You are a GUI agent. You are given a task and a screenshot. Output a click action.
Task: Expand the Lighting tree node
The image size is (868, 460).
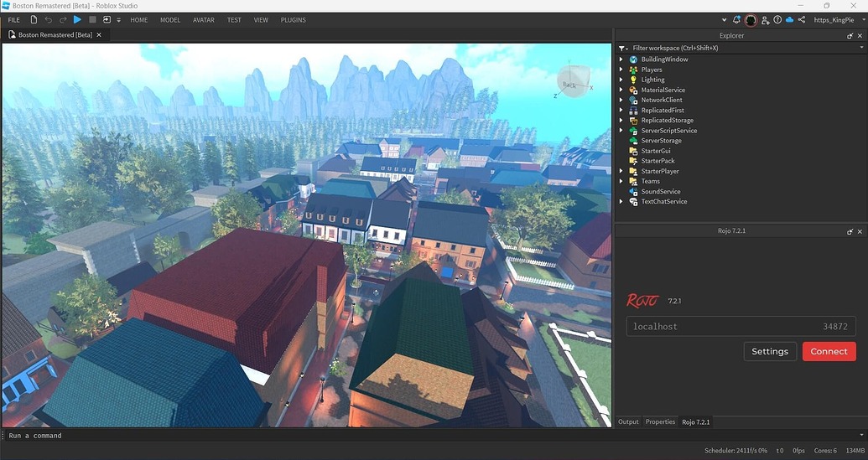pyautogui.click(x=621, y=80)
